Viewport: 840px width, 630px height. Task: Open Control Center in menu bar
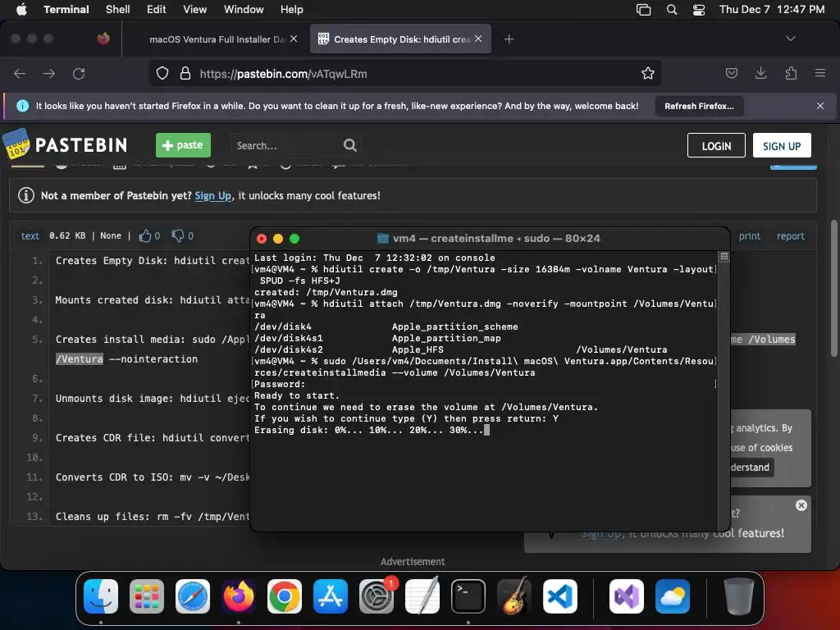699,10
